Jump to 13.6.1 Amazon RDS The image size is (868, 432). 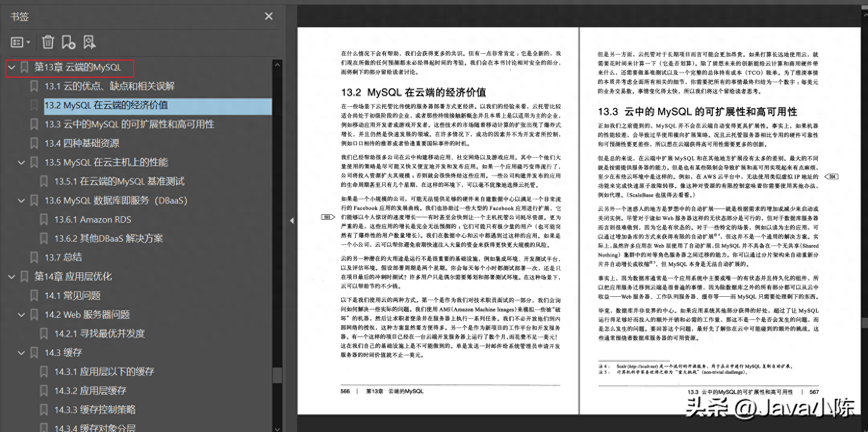click(93, 220)
